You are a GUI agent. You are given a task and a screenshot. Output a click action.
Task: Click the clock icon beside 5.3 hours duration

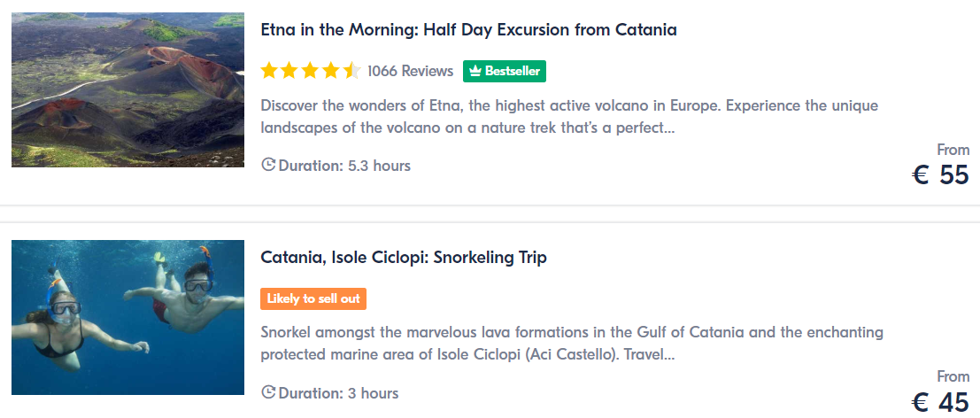pos(268,165)
